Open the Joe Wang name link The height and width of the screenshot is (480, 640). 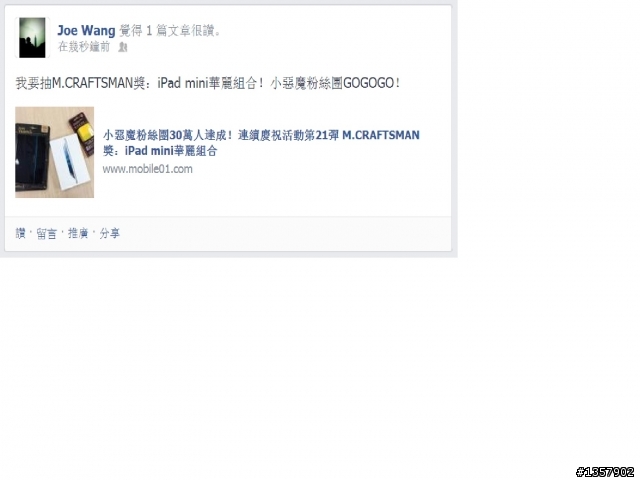tap(86, 31)
